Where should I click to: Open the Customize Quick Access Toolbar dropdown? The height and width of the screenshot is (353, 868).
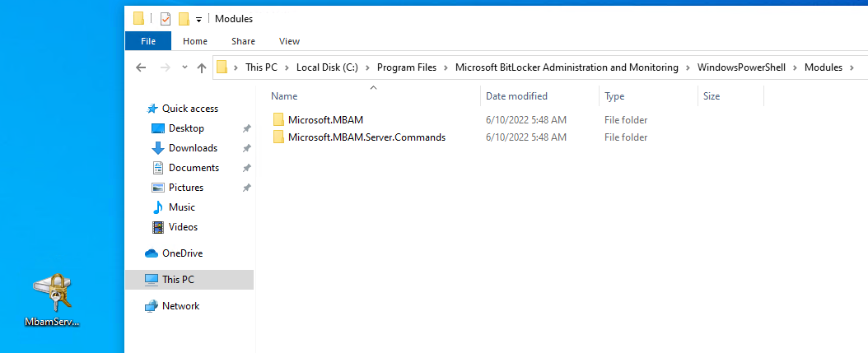[198, 20]
